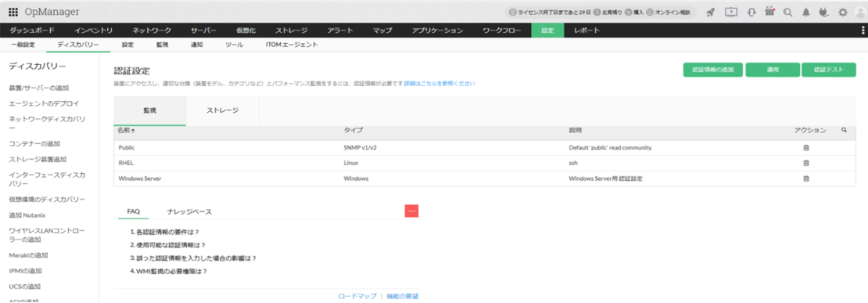Switch to the 監視 sub-tab in secondary navigation
The image size is (868, 303).
(162, 45)
